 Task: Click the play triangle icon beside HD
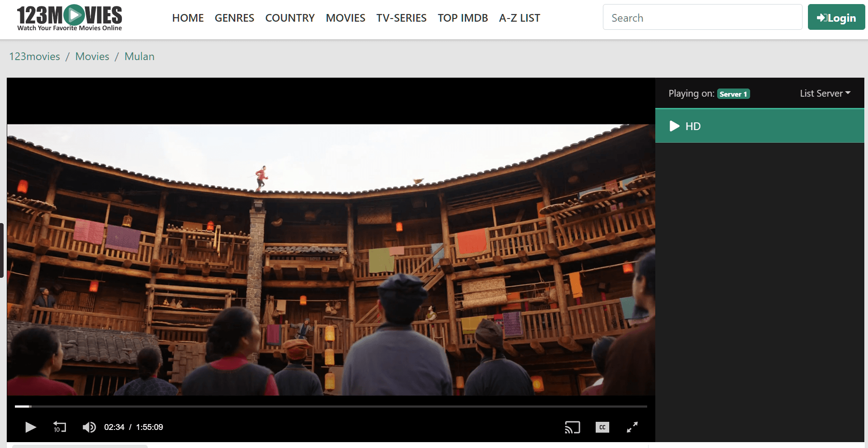point(674,126)
